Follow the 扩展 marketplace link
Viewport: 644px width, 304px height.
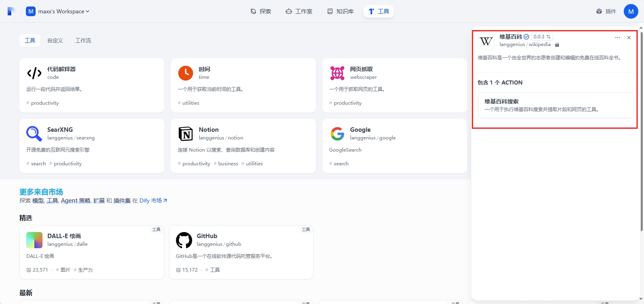point(99,201)
